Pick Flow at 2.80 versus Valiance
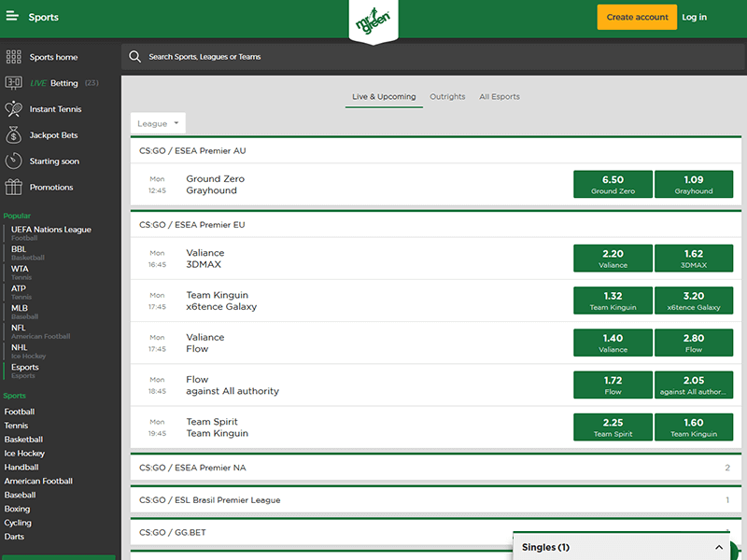 tap(694, 343)
